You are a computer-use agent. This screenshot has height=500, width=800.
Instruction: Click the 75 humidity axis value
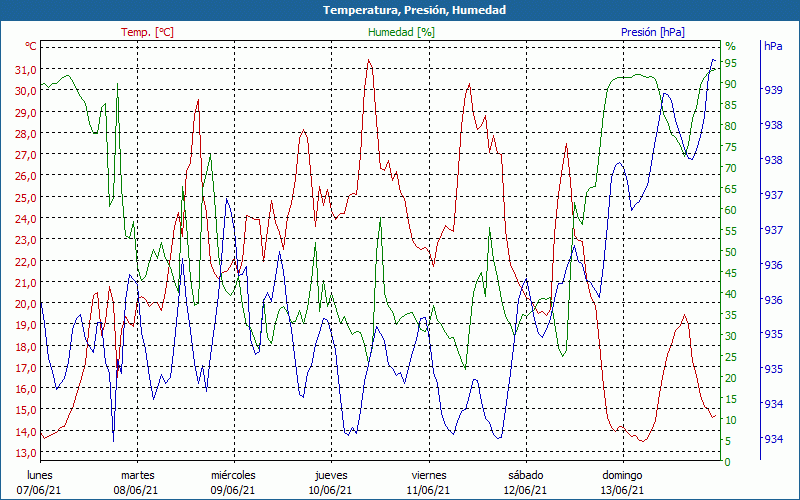point(731,147)
